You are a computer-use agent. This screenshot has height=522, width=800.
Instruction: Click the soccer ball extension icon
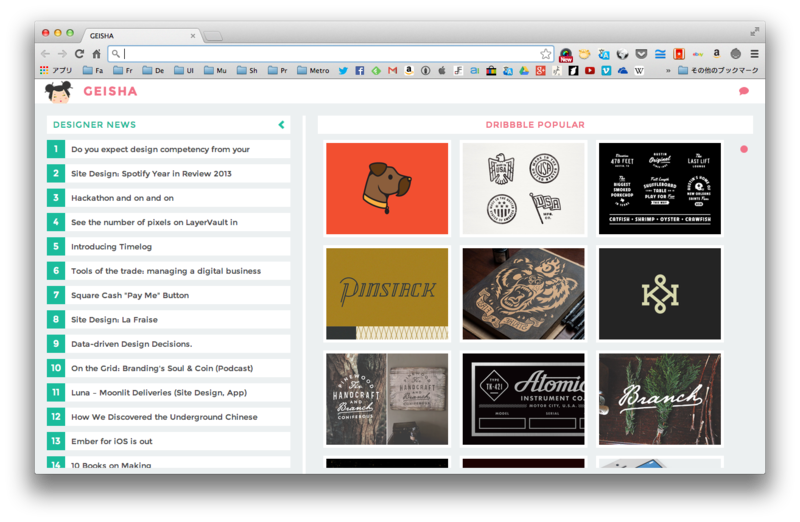(x=622, y=54)
